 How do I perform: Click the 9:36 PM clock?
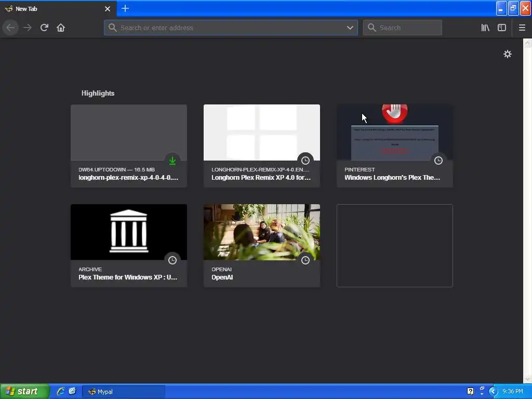click(512, 391)
